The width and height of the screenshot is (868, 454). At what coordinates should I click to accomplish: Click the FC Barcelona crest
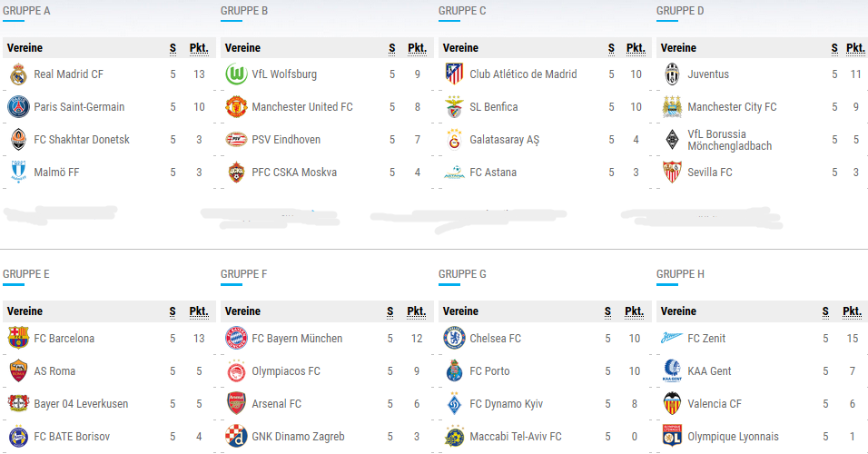pyautogui.click(x=18, y=339)
